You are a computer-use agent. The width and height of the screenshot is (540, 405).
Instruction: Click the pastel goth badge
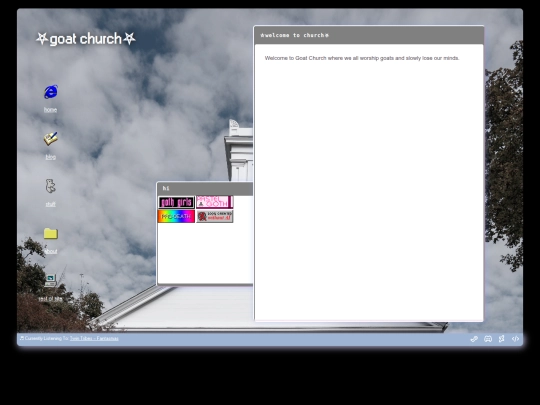215,202
